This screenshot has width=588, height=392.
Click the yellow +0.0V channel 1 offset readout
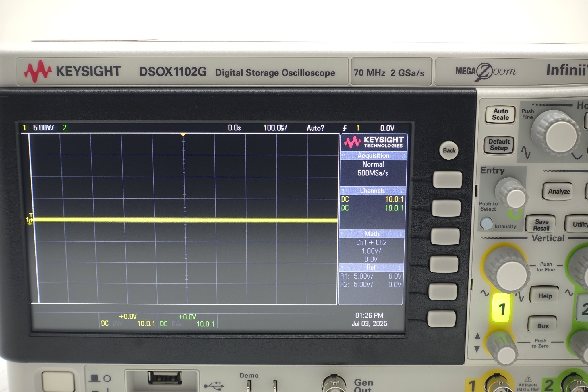tap(127, 317)
